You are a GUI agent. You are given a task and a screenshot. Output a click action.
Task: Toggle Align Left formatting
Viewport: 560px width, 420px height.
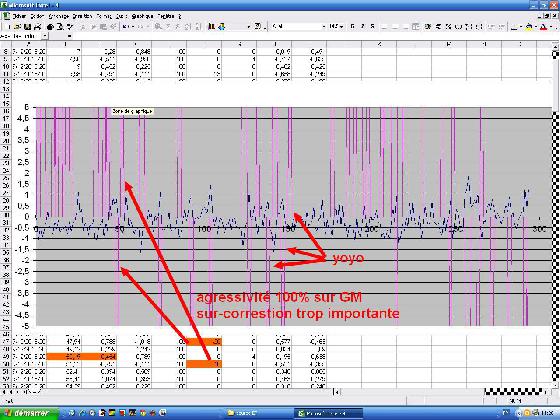384,26
